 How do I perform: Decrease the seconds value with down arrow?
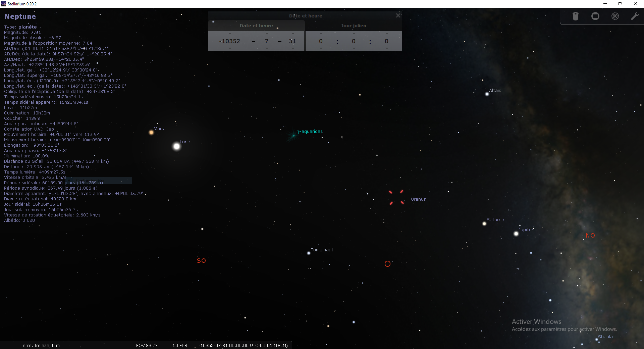(387, 48)
